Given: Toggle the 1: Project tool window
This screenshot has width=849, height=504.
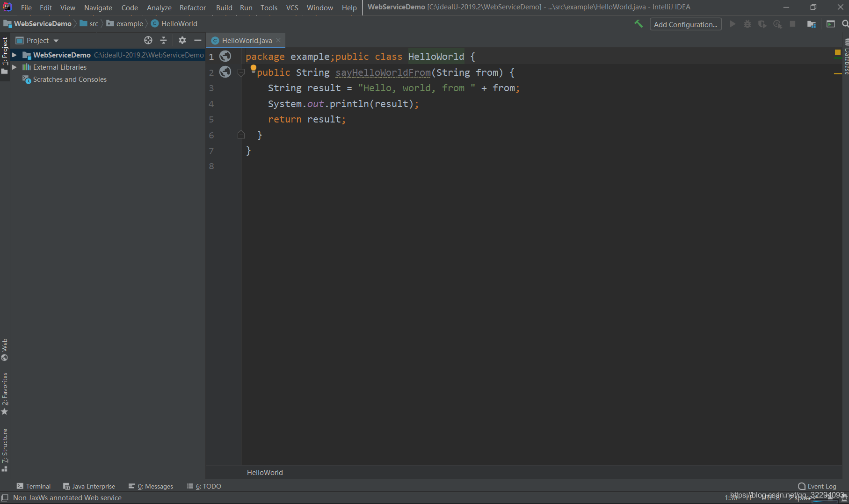Looking at the screenshot, I should tap(5, 55).
